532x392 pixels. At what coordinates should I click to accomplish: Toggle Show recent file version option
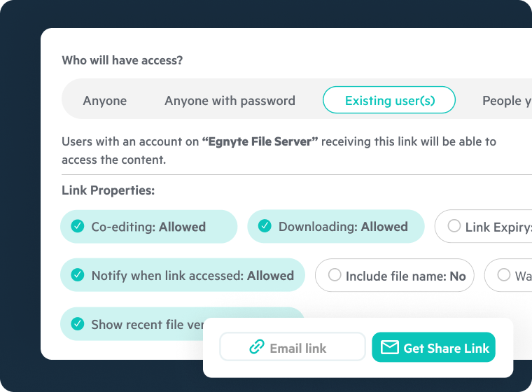(x=140, y=324)
